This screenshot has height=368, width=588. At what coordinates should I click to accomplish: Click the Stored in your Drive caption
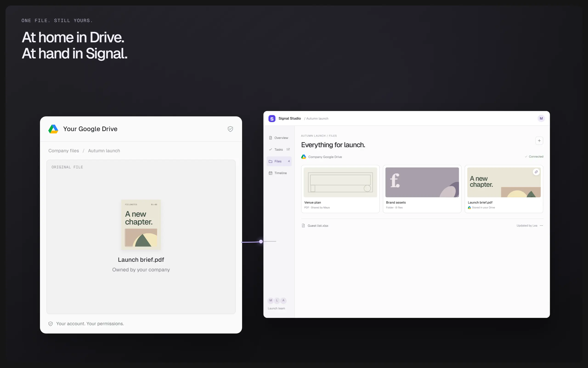click(x=483, y=208)
